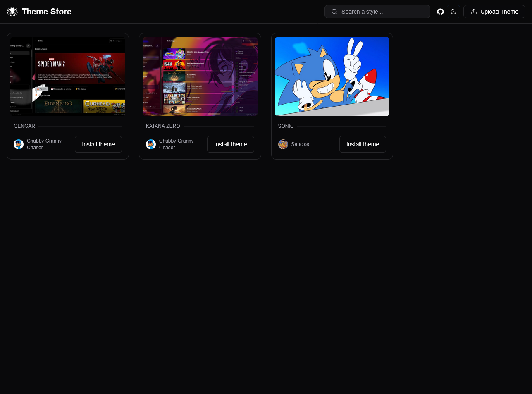Image resolution: width=532 pixels, height=394 pixels.
Task: Select the SONIC theme title
Action: (x=286, y=126)
